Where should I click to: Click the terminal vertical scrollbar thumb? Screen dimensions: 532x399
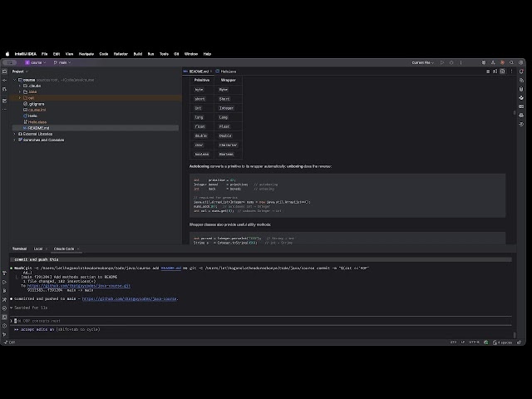pyautogui.click(x=515, y=335)
